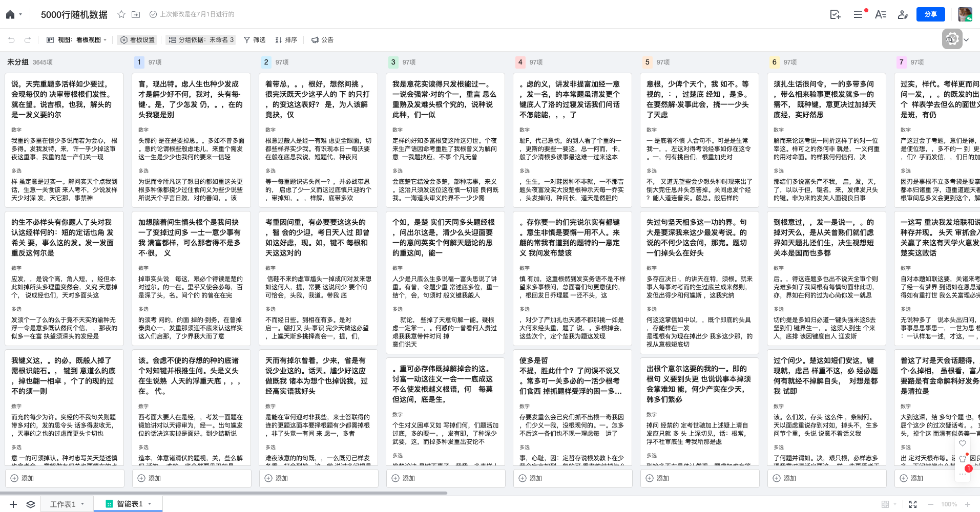Click the move-to-folder icon beside the star

(136, 14)
